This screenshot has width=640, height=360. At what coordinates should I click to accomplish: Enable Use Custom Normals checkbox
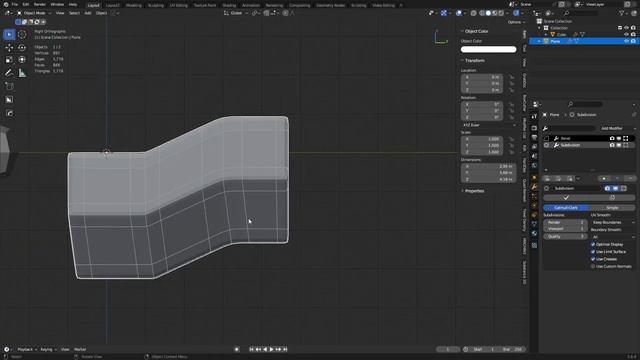coord(593,267)
